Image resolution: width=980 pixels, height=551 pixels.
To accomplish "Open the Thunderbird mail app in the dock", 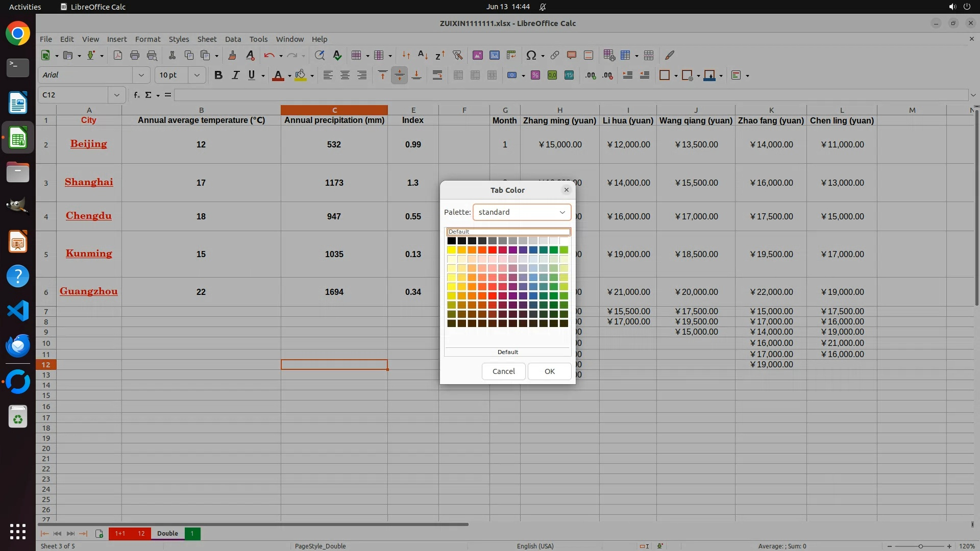I will tap(18, 345).
